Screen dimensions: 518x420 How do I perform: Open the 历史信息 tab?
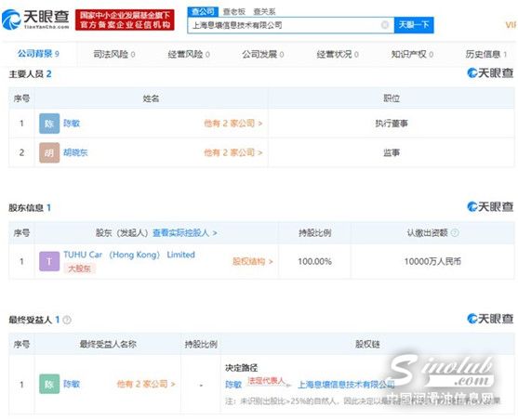click(x=486, y=54)
